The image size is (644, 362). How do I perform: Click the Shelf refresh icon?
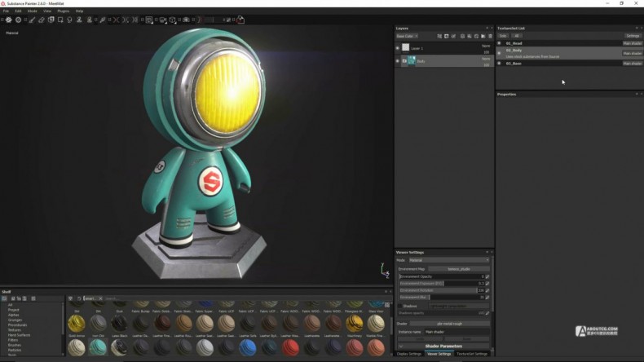point(79,298)
